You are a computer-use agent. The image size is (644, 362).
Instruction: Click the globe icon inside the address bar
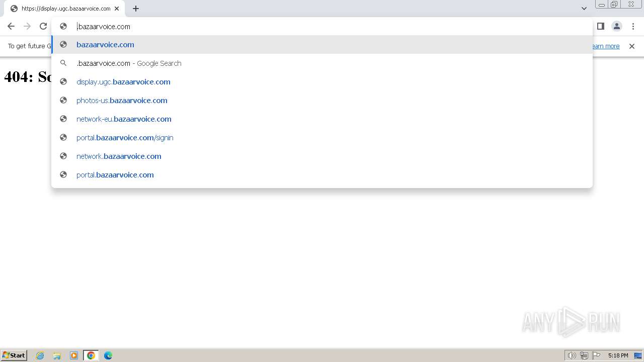click(63, 26)
